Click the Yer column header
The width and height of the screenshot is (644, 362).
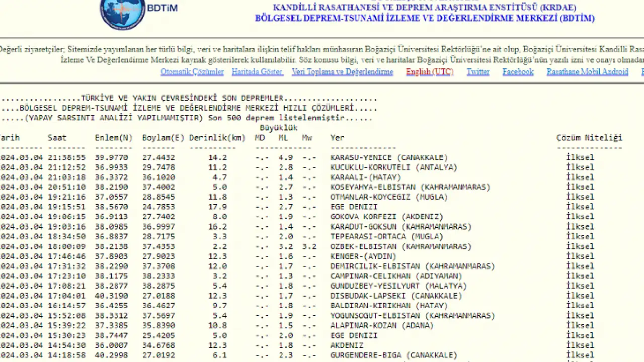[337, 138]
